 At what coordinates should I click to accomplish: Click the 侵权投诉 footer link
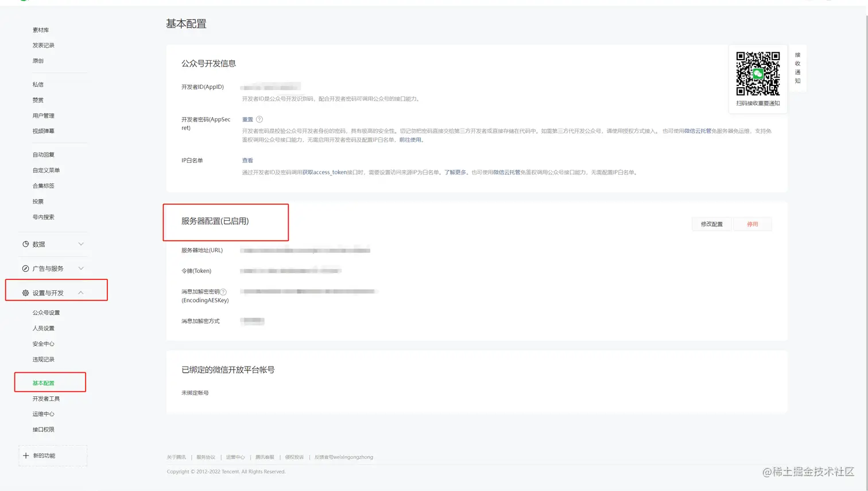[x=294, y=458]
